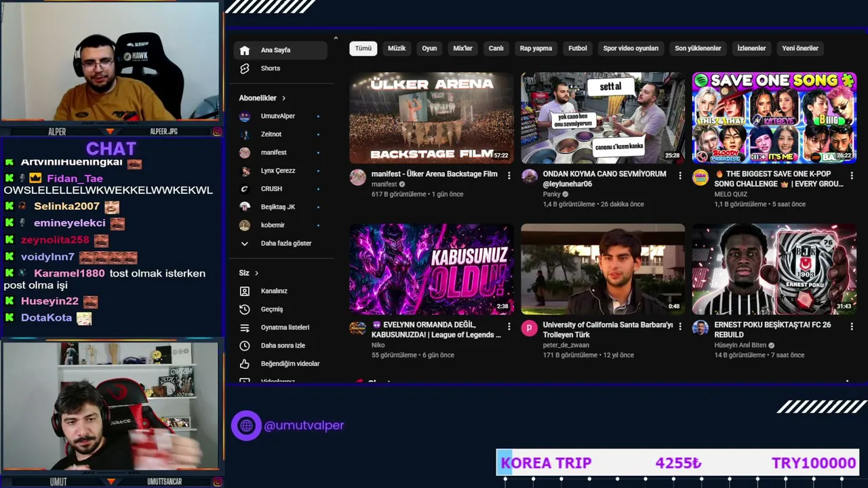
Task: Open the Geçmiş history clock icon
Action: [x=245, y=309]
